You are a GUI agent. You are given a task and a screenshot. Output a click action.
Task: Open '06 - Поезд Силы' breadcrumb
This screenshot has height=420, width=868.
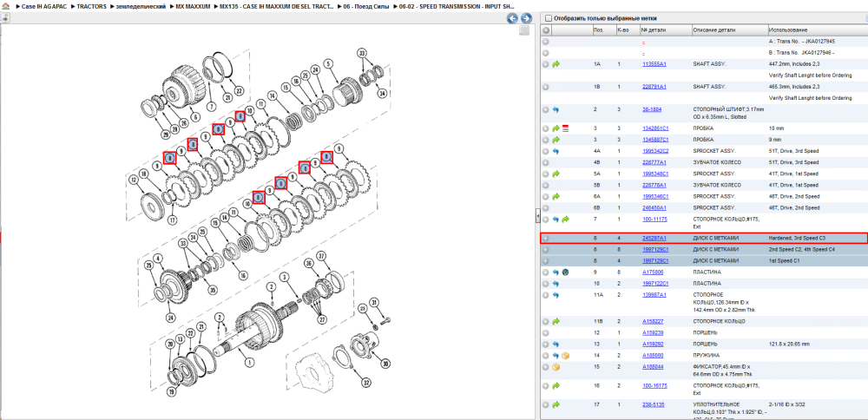coord(365,7)
